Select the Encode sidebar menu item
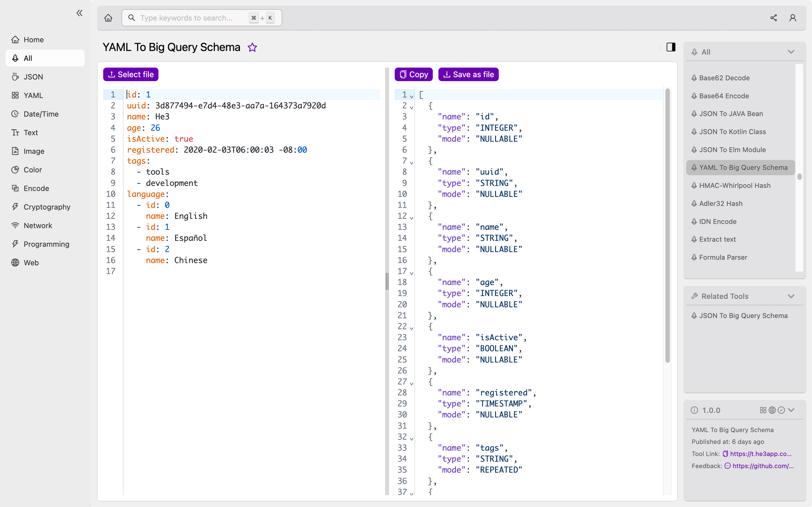 (x=36, y=188)
